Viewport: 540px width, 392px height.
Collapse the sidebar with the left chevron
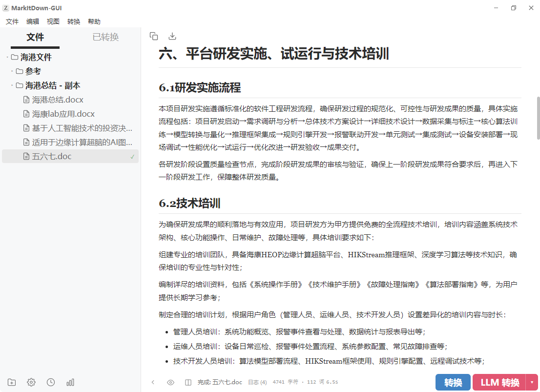(x=153, y=382)
